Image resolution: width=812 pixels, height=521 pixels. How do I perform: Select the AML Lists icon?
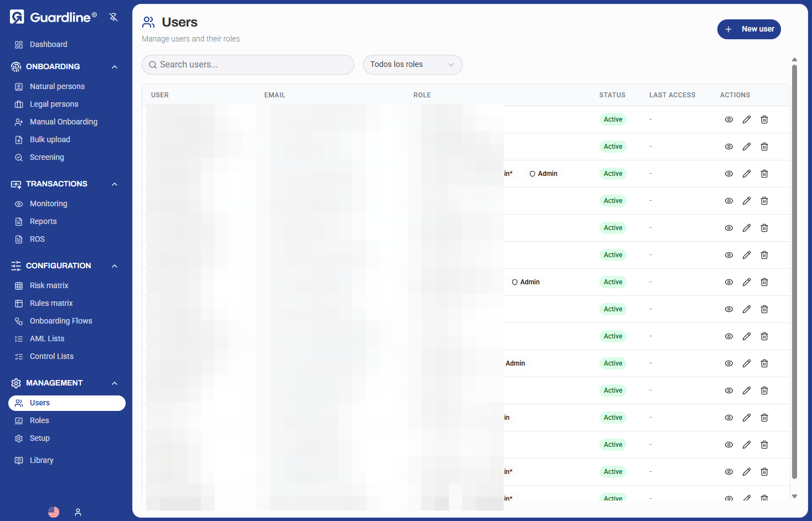pyautogui.click(x=18, y=338)
